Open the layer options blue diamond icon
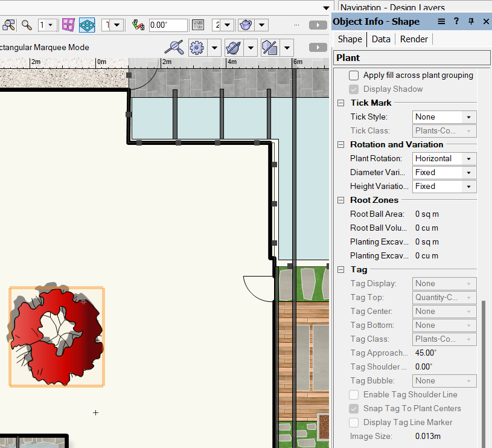 tap(86, 25)
